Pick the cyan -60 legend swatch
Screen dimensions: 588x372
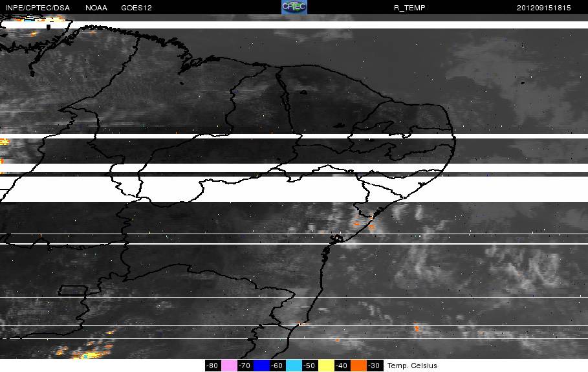(294, 366)
